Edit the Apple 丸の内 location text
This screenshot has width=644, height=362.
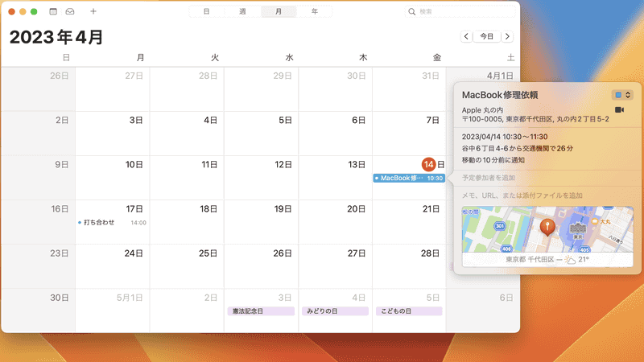[x=482, y=110]
